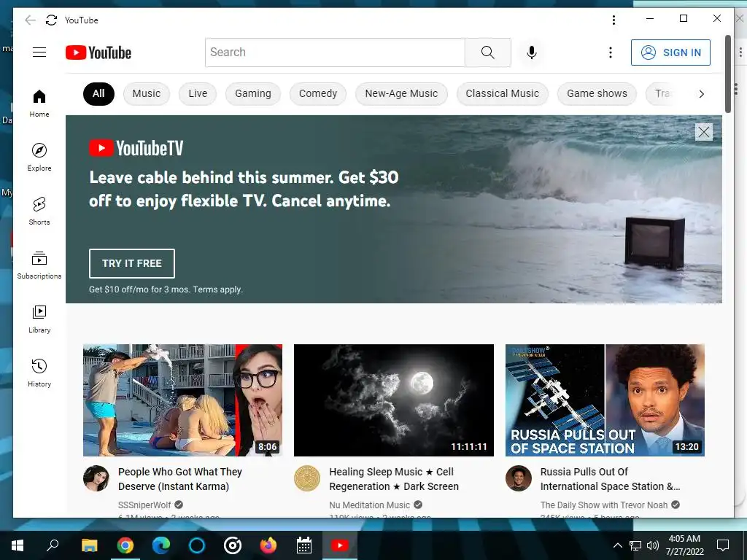Show hidden system tray icons
Screen dimensions: 747x560
point(617,545)
